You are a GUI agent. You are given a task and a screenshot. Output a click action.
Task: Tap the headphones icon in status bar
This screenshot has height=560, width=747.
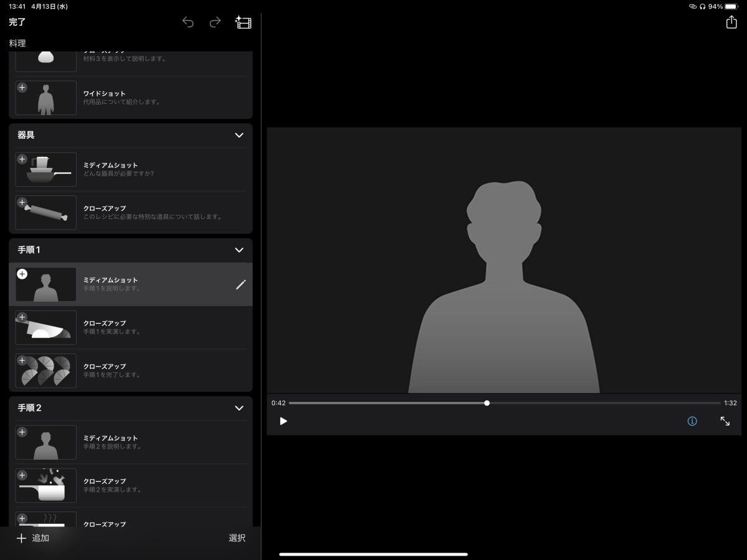pos(703,6)
